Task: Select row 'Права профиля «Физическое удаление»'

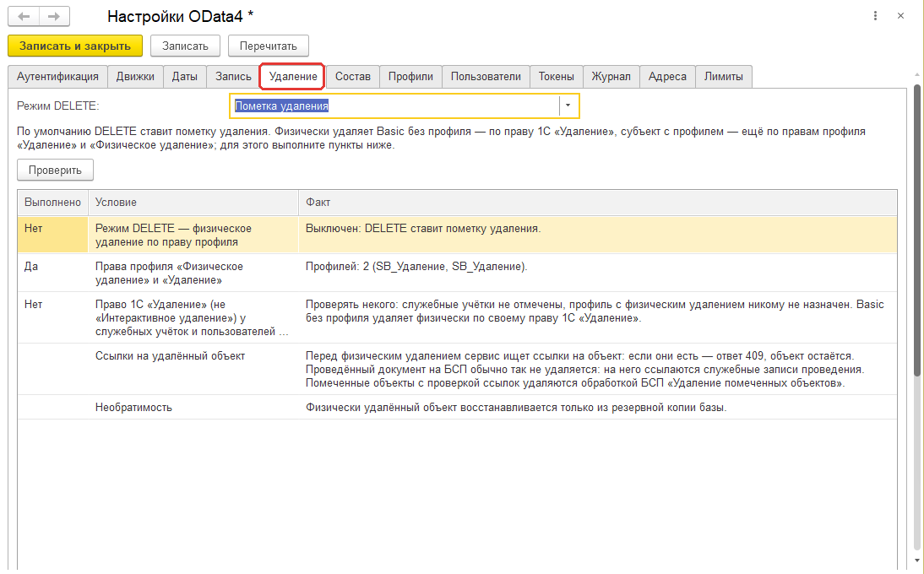Action: 457,273
